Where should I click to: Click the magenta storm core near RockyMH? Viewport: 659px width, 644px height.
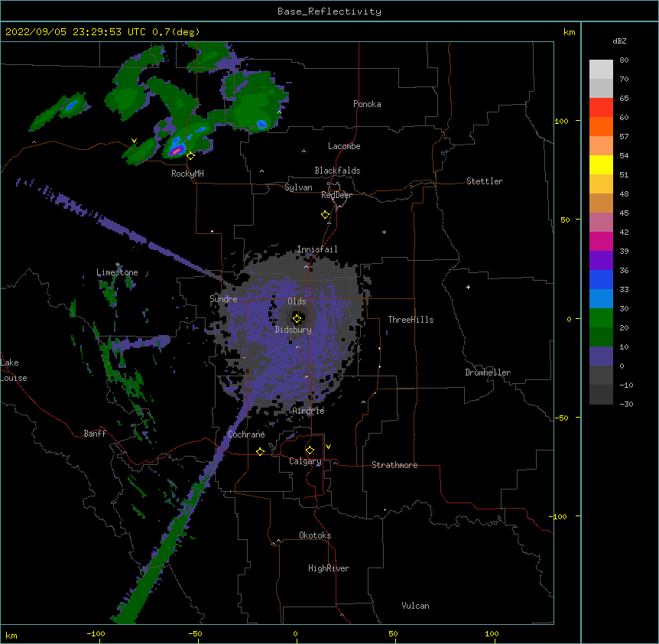coord(177,151)
